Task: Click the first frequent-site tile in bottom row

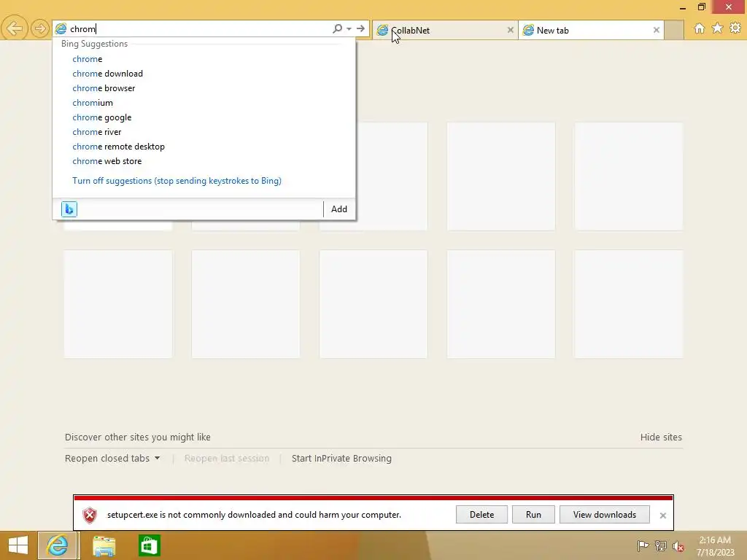Action: (x=118, y=304)
